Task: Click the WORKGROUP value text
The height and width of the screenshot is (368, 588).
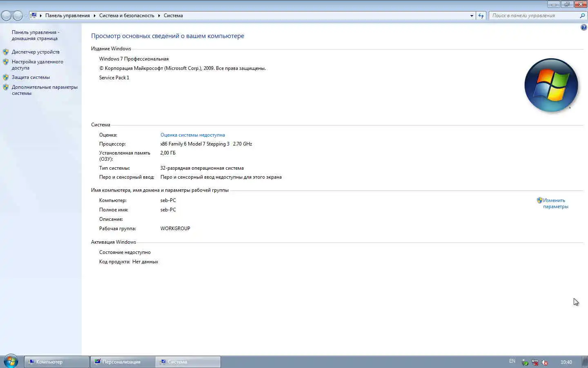Action: (x=175, y=229)
